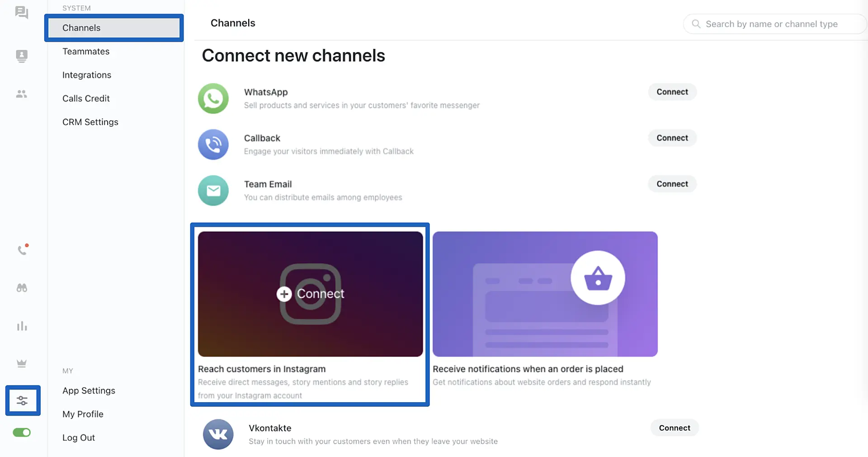Image resolution: width=868 pixels, height=457 pixels.
Task: Click Connect button for WhatsApp
Action: click(672, 92)
